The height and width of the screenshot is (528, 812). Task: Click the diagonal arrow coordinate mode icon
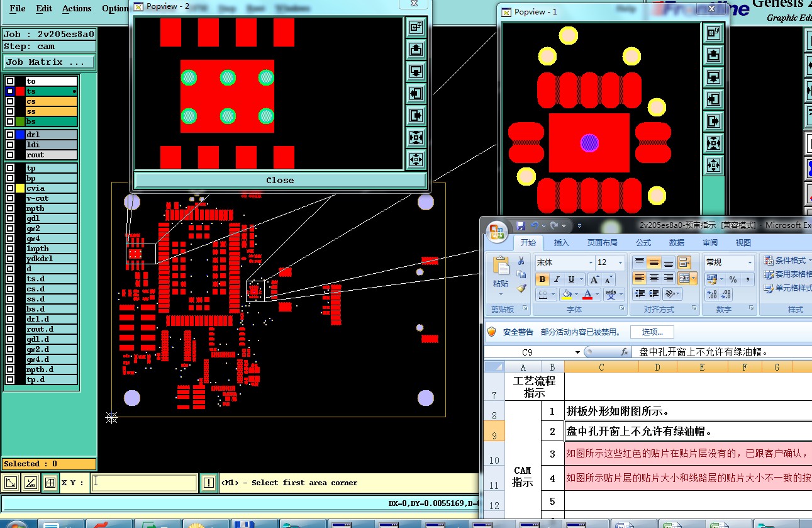pyautogui.click(x=11, y=483)
